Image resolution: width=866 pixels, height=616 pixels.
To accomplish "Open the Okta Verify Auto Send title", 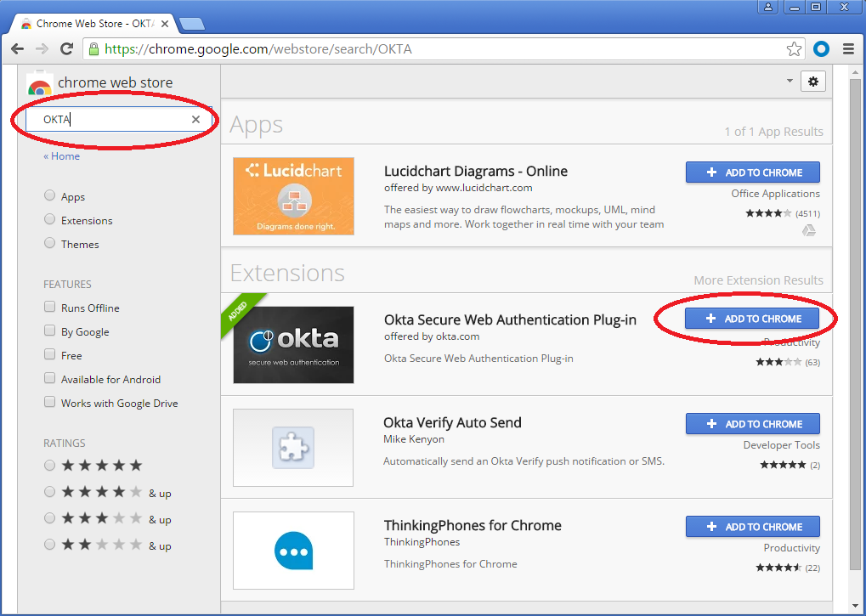I will tap(452, 423).
